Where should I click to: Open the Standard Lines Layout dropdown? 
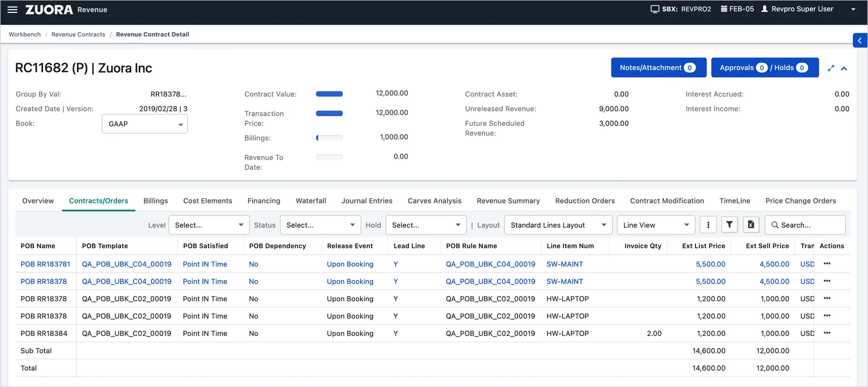tap(558, 225)
